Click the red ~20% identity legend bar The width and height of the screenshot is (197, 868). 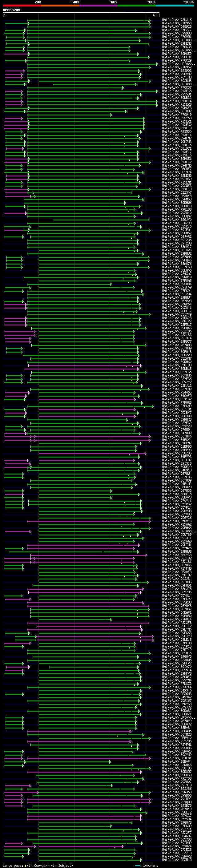22,6
